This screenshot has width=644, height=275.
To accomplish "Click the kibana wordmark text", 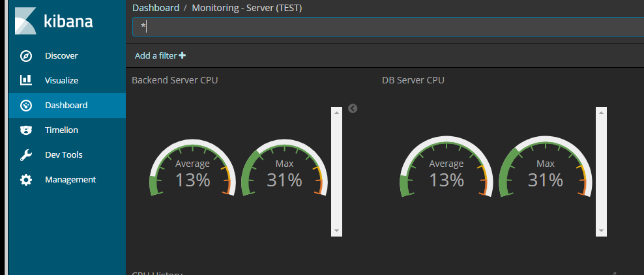I will [x=68, y=20].
